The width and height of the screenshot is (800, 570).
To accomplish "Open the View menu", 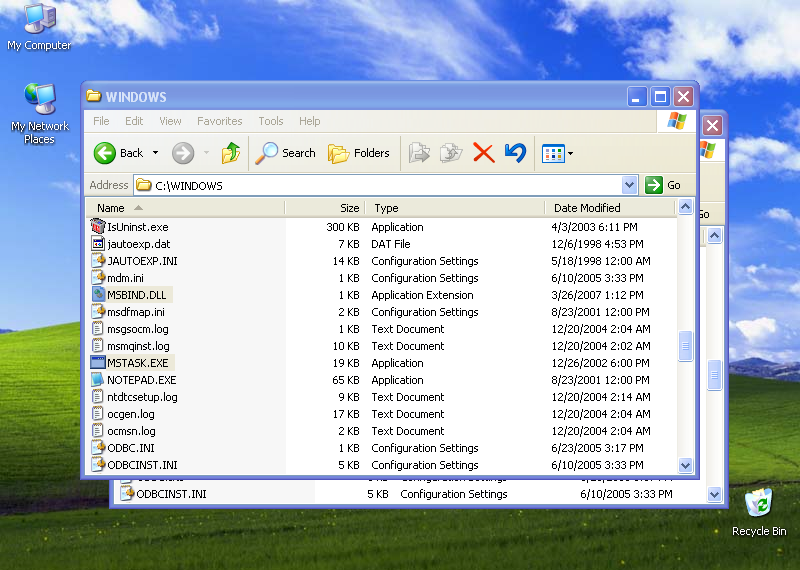I will coord(170,121).
